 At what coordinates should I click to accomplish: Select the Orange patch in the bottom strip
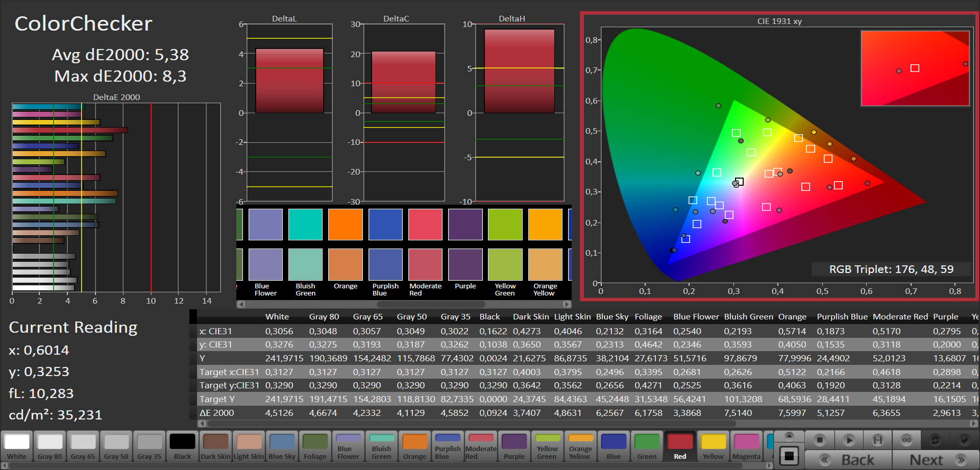[x=414, y=447]
